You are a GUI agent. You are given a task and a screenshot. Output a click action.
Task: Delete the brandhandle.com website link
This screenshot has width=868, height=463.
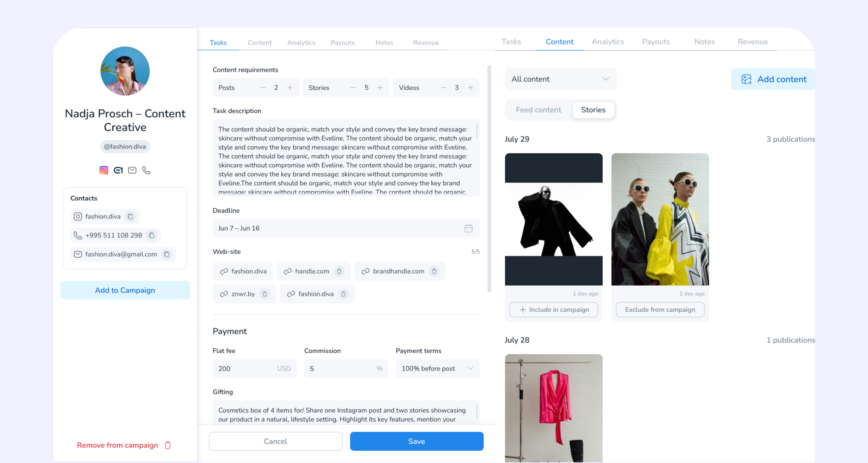pos(434,271)
